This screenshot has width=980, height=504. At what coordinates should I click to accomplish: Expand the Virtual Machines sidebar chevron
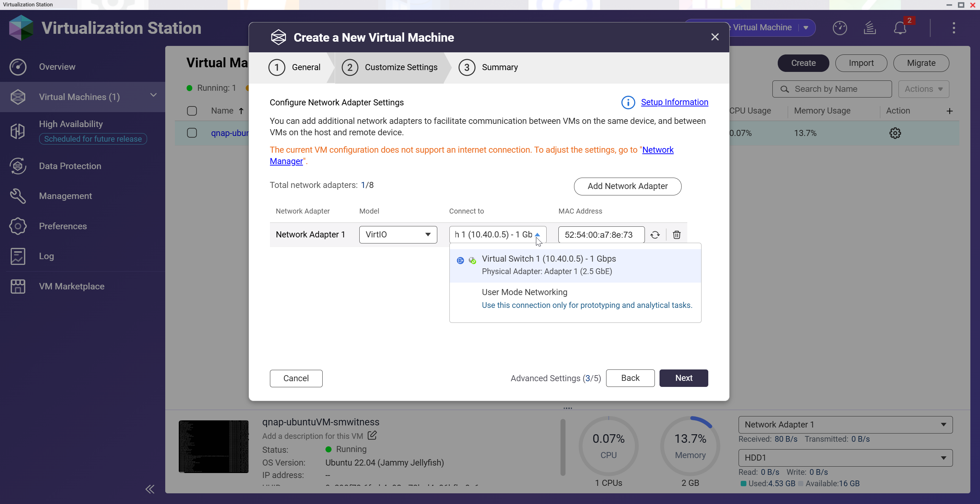153,95
